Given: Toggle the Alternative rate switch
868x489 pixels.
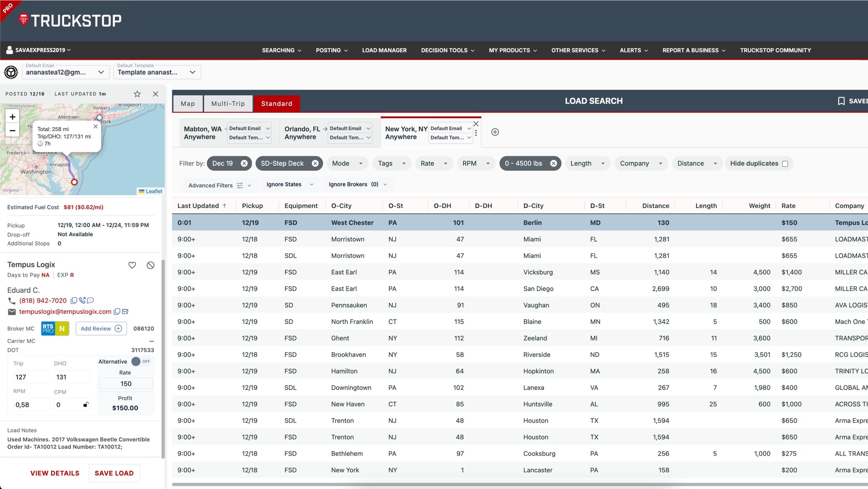Looking at the screenshot, I should pyautogui.click(x=136, y=361).
